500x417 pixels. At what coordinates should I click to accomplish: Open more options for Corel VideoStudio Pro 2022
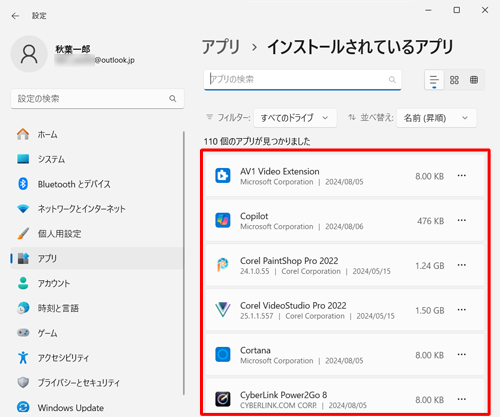[462, 310]
